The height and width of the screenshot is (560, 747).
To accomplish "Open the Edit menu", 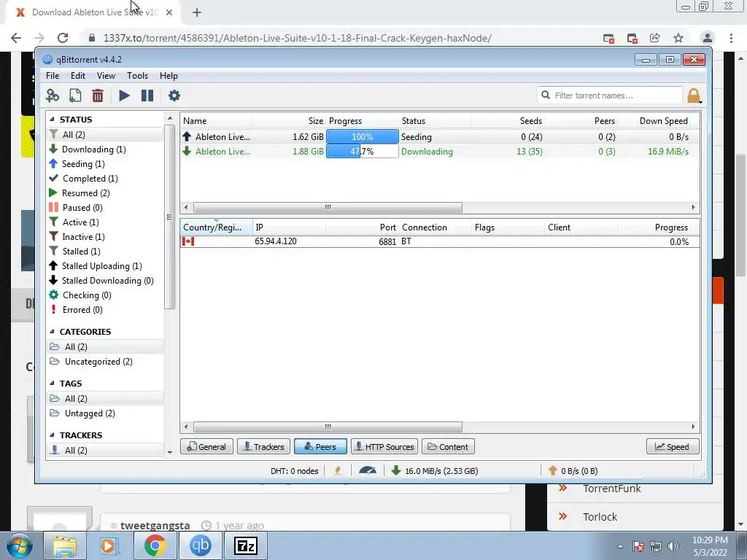I will click(x=77, y=76).
